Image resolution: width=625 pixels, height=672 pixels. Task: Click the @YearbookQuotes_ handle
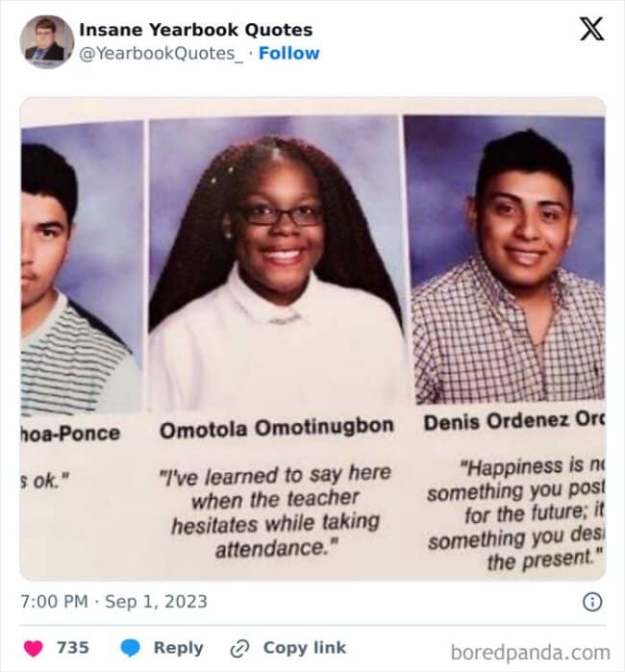pos(161,54)
